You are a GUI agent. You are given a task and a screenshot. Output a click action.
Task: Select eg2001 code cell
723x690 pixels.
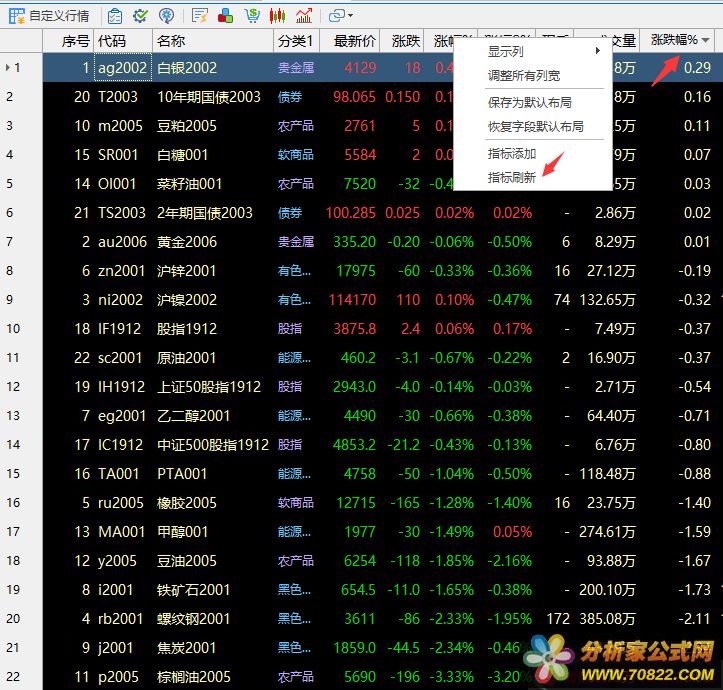(x=122, y=416)
